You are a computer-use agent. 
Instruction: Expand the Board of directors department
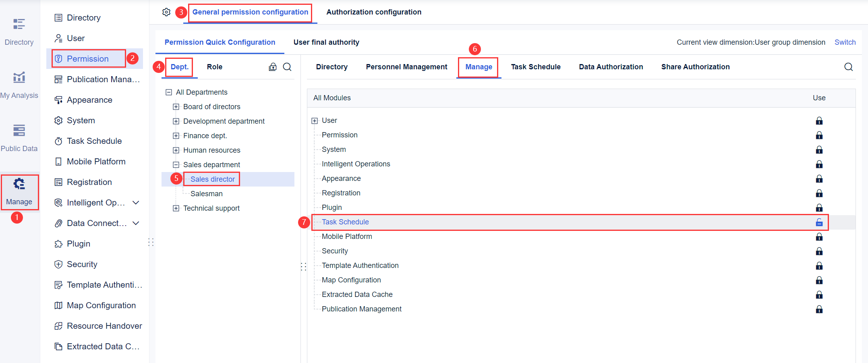[176, 107]
